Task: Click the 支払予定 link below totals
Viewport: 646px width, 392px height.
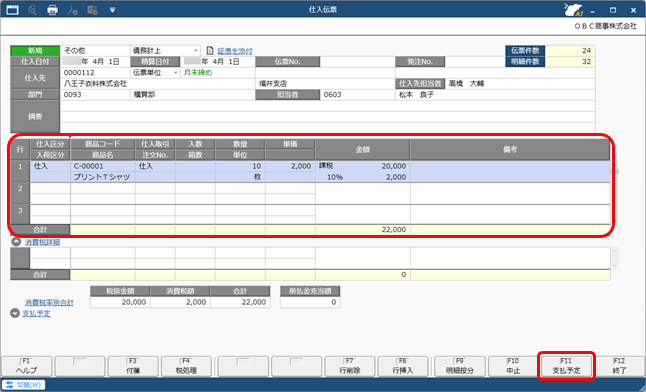Action: [x=36, y=313]
